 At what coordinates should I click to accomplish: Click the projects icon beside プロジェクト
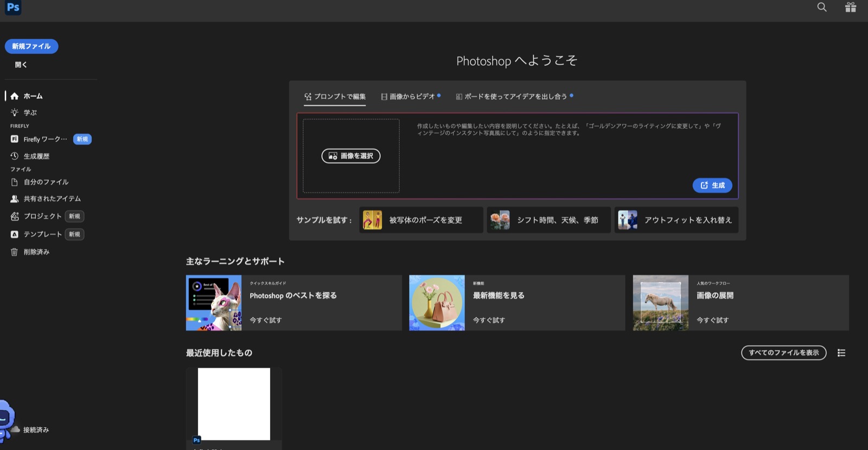[15, 216]
